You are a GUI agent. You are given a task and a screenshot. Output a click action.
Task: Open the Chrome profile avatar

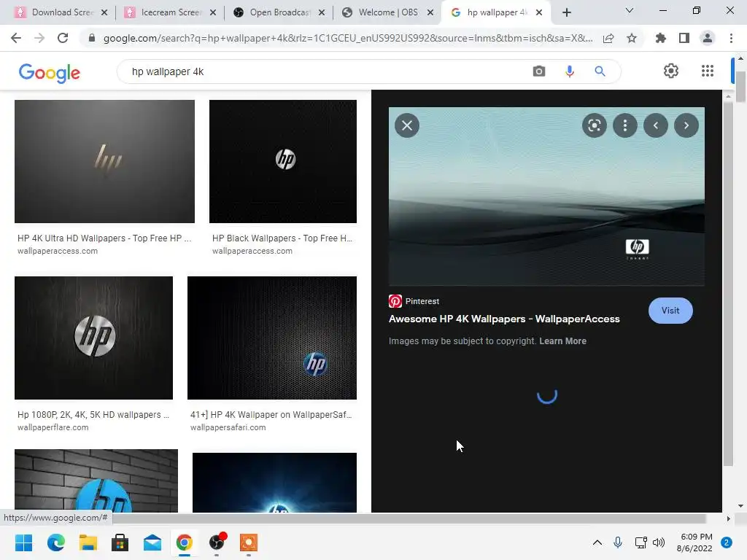pos(708,38)
